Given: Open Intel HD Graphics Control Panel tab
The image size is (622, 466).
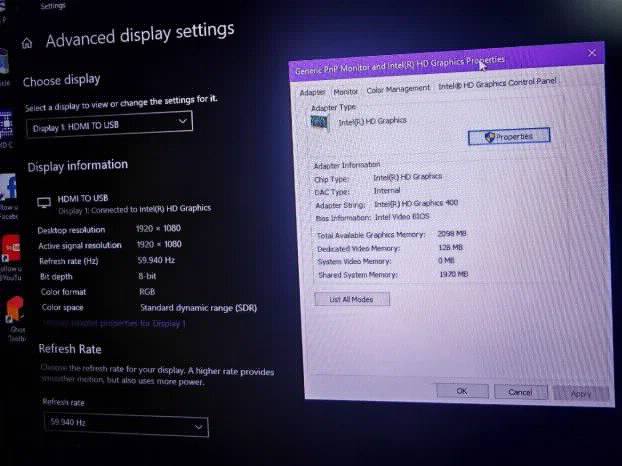Looking at the screenshot, I should [497, 83].
